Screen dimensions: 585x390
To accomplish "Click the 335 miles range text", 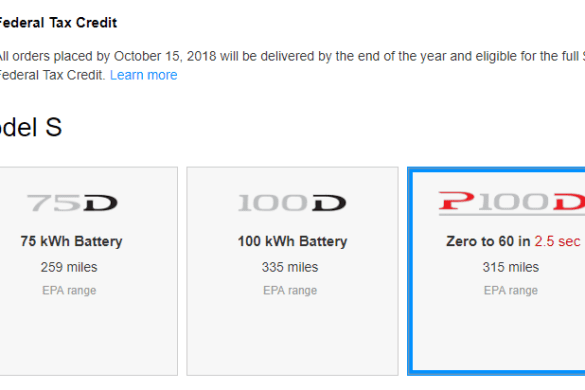I will pos(290,267).
